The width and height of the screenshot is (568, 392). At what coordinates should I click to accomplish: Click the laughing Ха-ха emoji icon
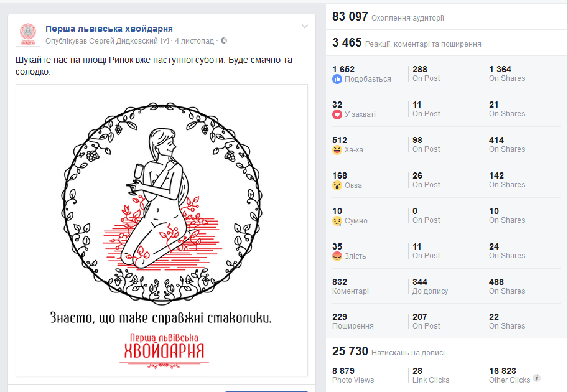[337, 150]
